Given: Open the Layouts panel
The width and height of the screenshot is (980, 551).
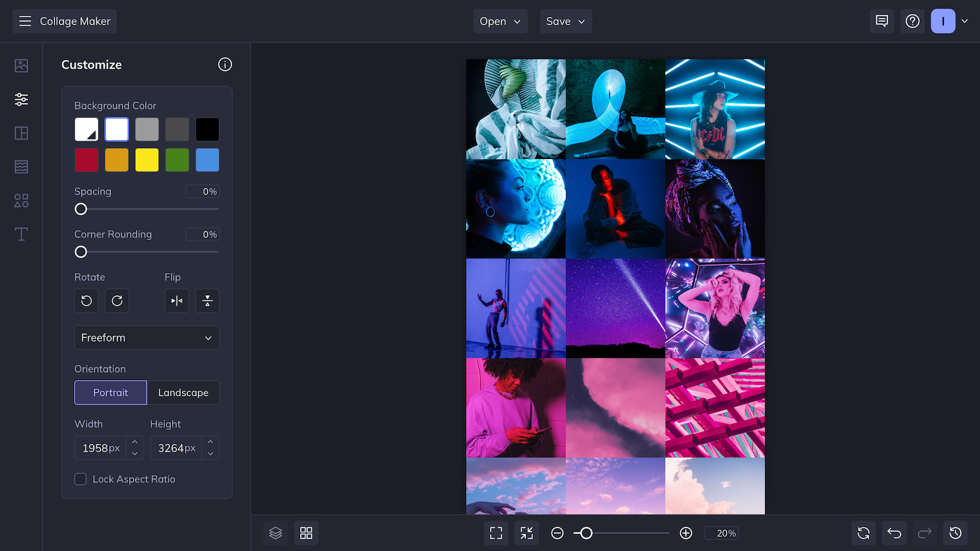Looking at the screenshot, I should [x=21, y=132].
